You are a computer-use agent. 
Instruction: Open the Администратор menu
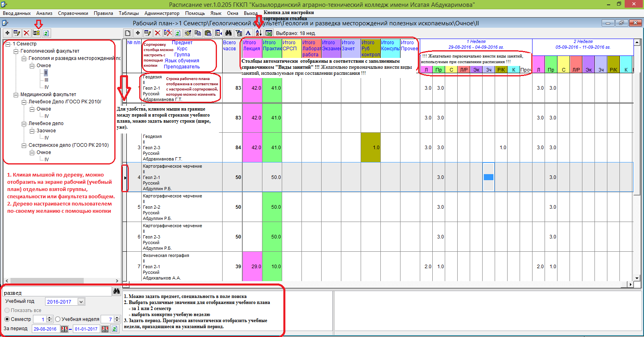[162, 13]
